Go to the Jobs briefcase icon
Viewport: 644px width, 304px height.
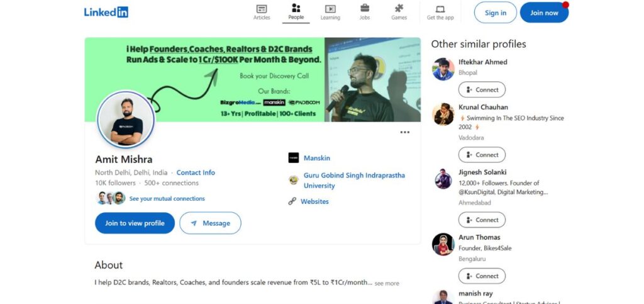pos(365,8)
